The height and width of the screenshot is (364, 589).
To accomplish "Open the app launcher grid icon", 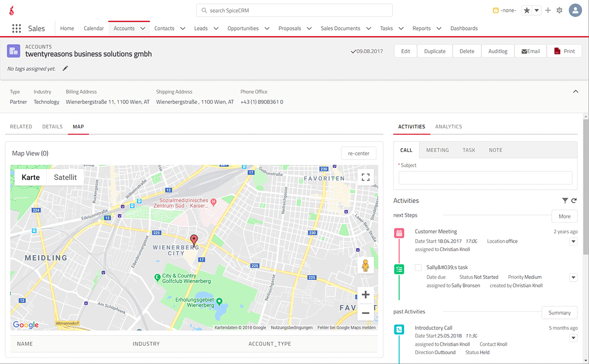I will click(x=17, y=28).
